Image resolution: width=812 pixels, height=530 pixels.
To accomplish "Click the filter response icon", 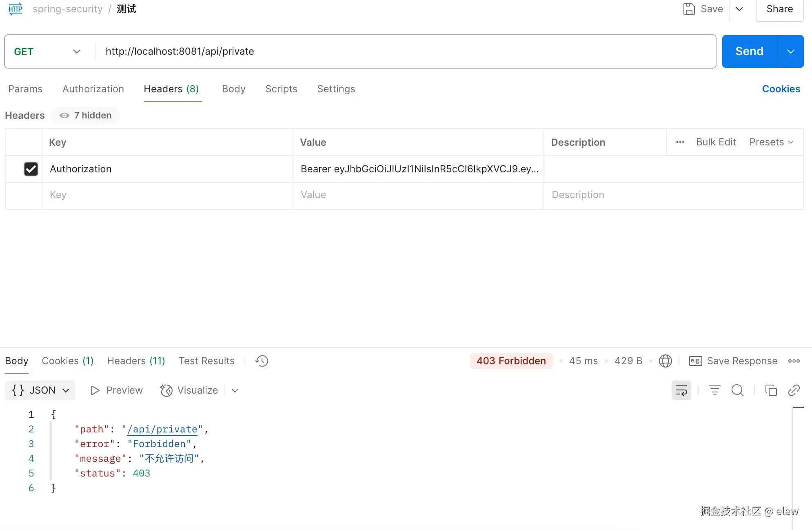I will pos(714,390).
